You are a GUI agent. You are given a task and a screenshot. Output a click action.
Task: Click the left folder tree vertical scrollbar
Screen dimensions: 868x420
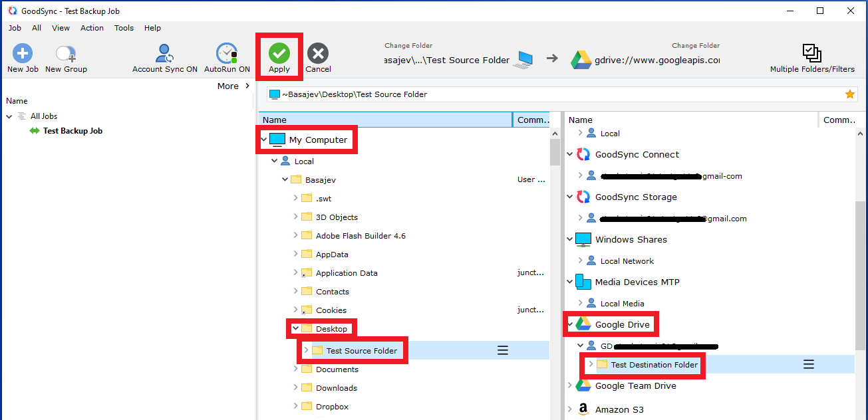(x=555, y=153)
